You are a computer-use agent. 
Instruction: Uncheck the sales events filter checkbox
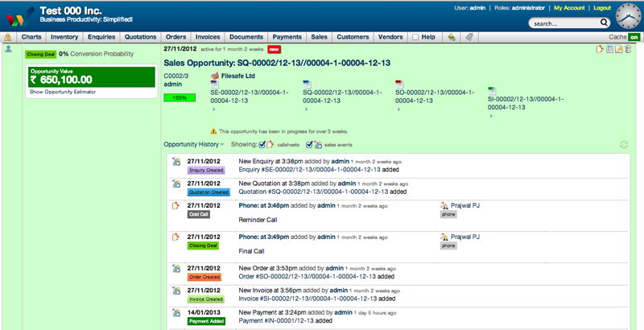coord(308,145)
